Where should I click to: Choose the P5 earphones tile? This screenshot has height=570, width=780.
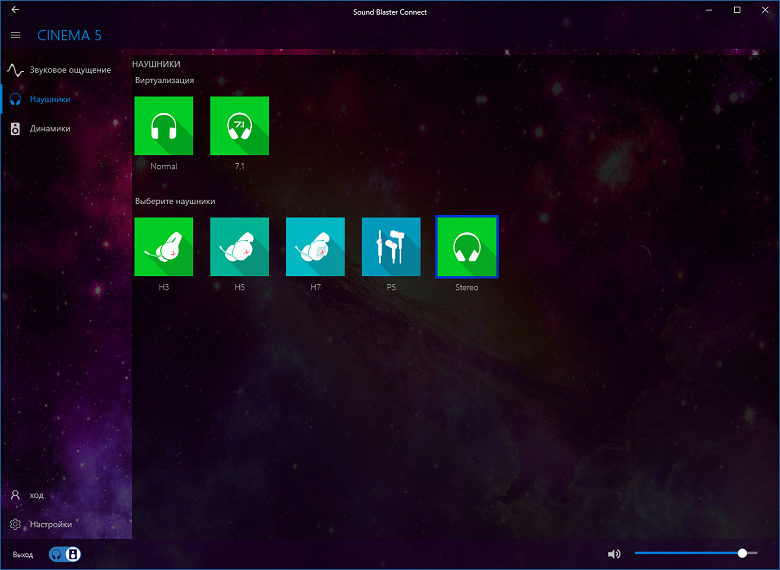[391, 247]
